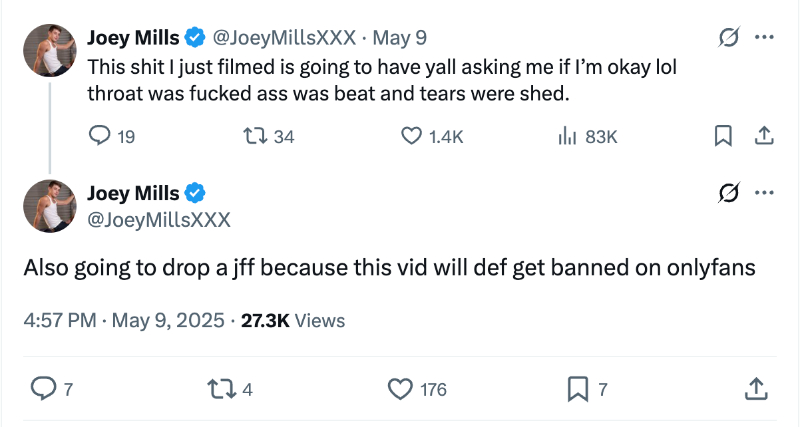Bookmark the first tweet
The height and width of the screenshot is (427, 800).
coord(724,136)
